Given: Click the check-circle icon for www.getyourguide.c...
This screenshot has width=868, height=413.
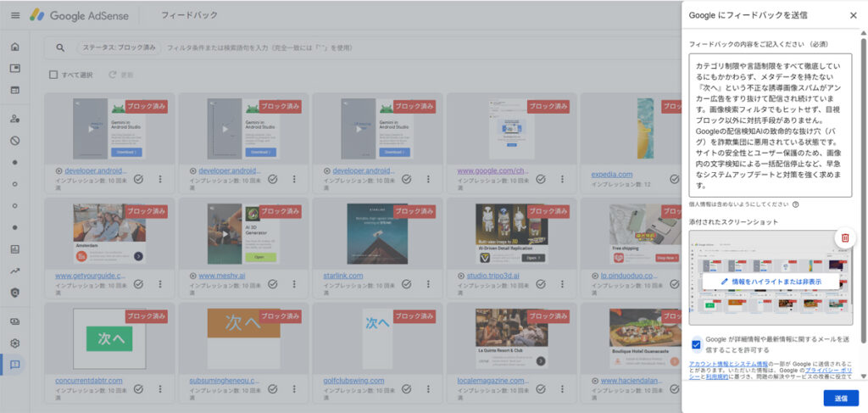Looking at the screenshot, I should [138, 283].
